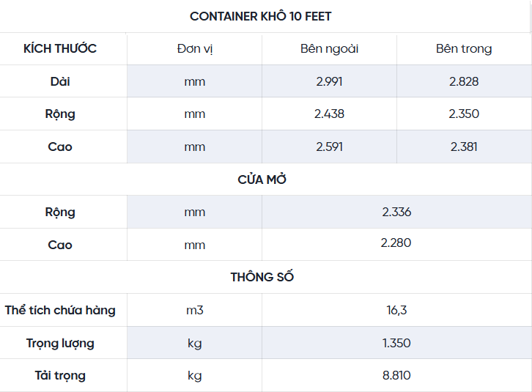Select the 'Bên ngoài' column header
532x392 pixels.
[x=329, y=49]
